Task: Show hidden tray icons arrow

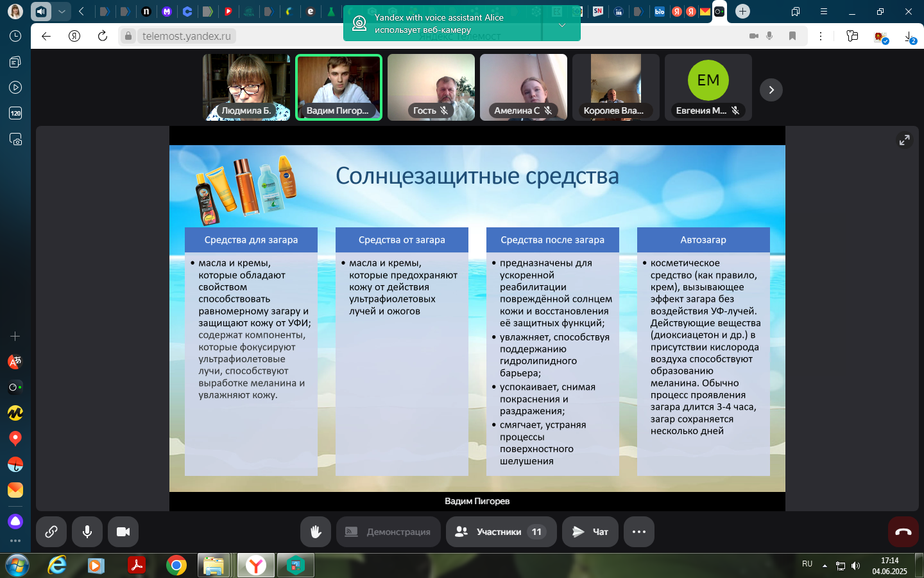Action: (x=825, y=566)
